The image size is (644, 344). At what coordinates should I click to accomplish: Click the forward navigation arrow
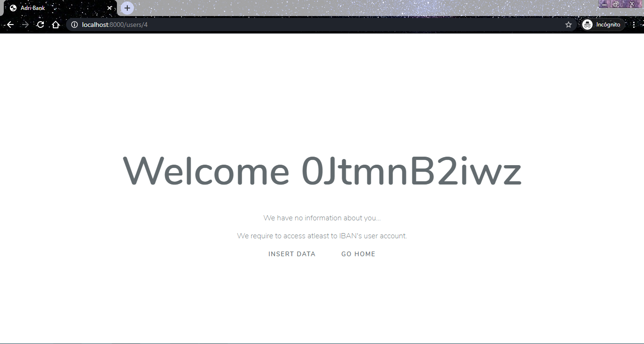tap(25, 25)
